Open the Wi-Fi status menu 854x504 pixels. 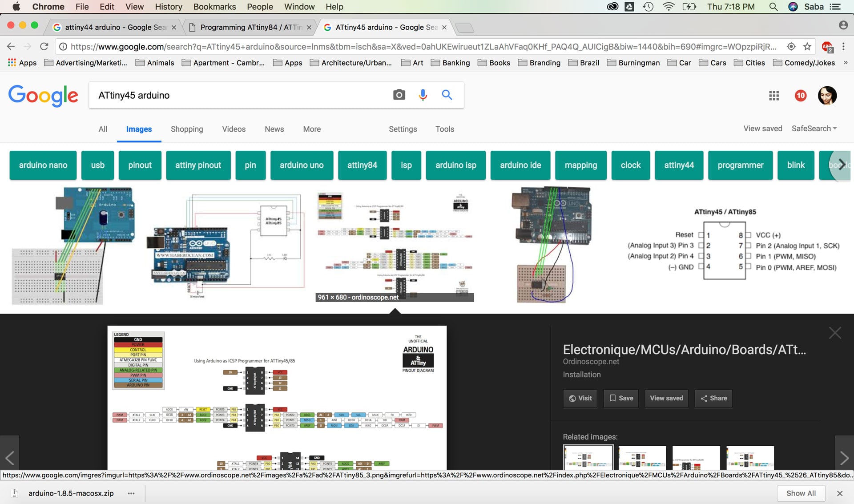point(668,7)
